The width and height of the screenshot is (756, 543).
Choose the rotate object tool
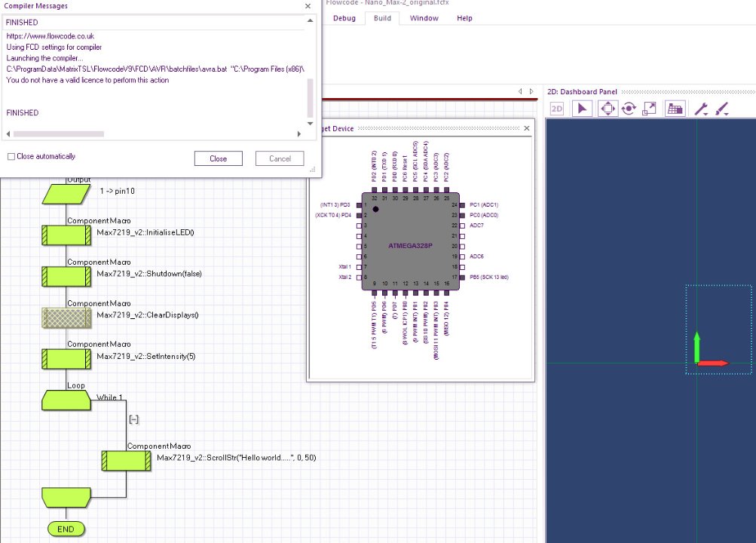628,109
